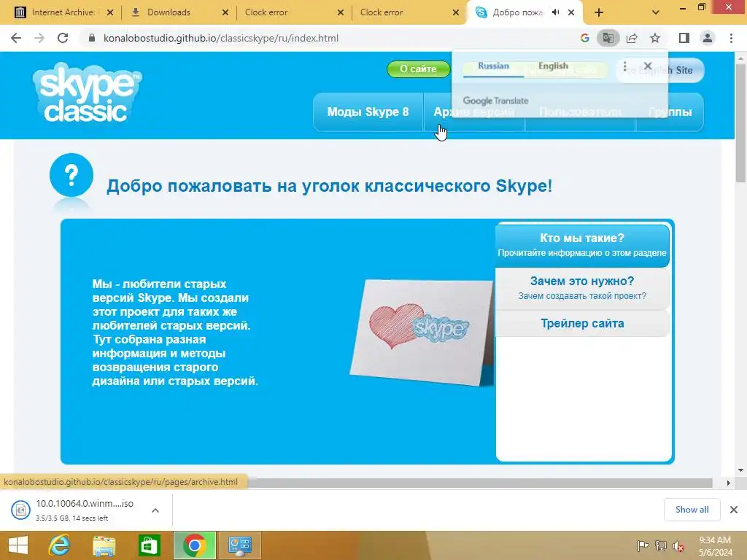Open the Control Panel taskbar icon
Screen dimensions: 747x560
click(x=239, y=545)
